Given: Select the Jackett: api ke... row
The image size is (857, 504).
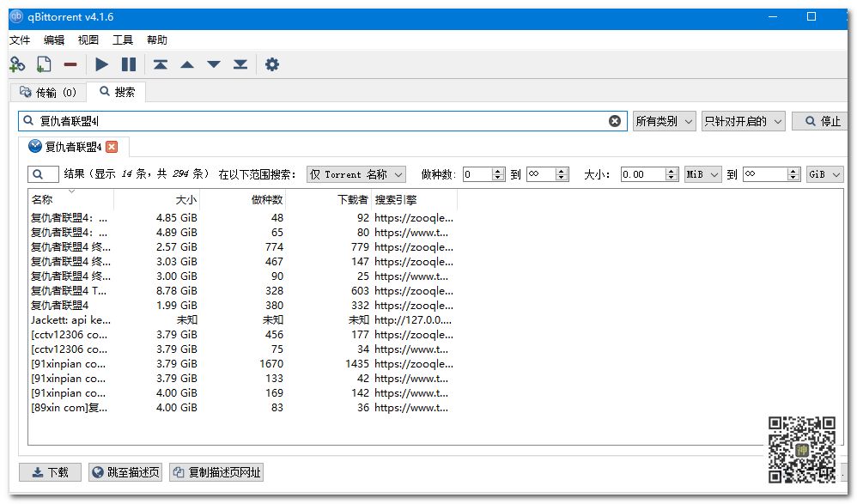Looking at the screenshot, I should click(243, 319).
